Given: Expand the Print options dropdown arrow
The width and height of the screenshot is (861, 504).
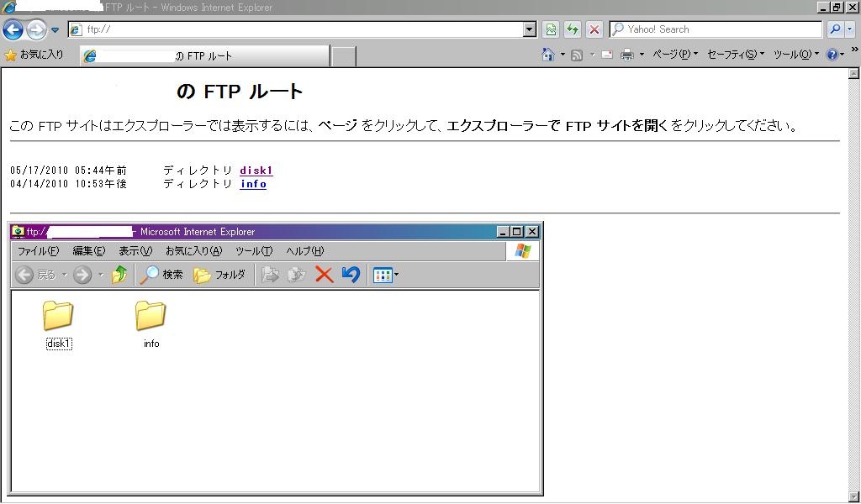Looking at the screenshot, I should pyautogui.click(x=642, y=55).
